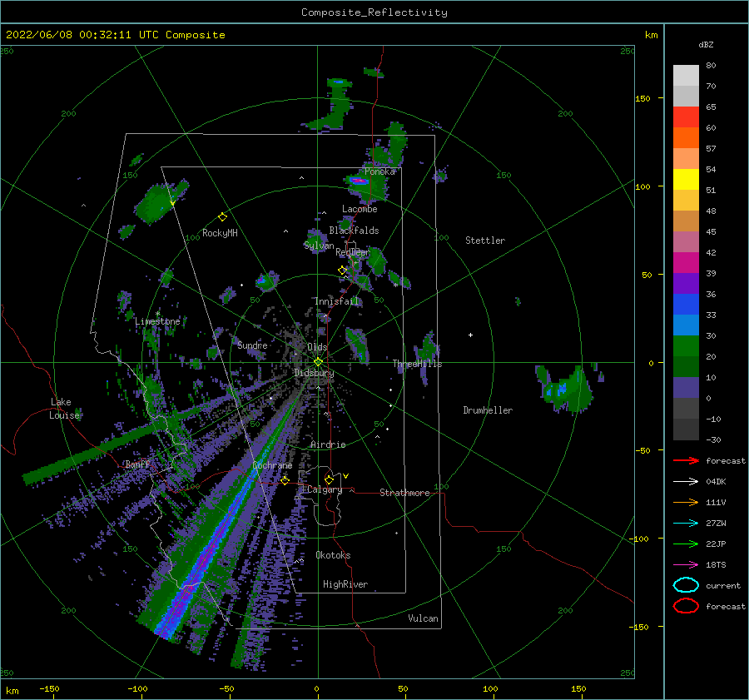Click the Innisfail city label

[x=336, y=301]
